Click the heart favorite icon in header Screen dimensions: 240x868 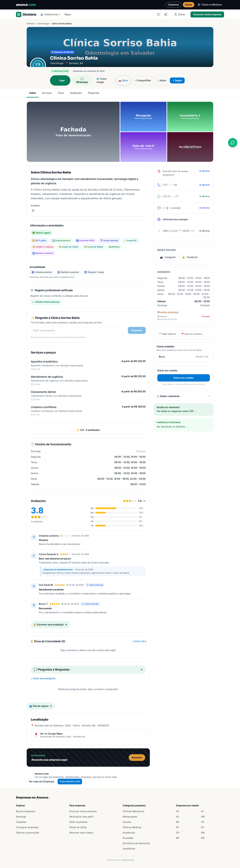click(158, 14)
